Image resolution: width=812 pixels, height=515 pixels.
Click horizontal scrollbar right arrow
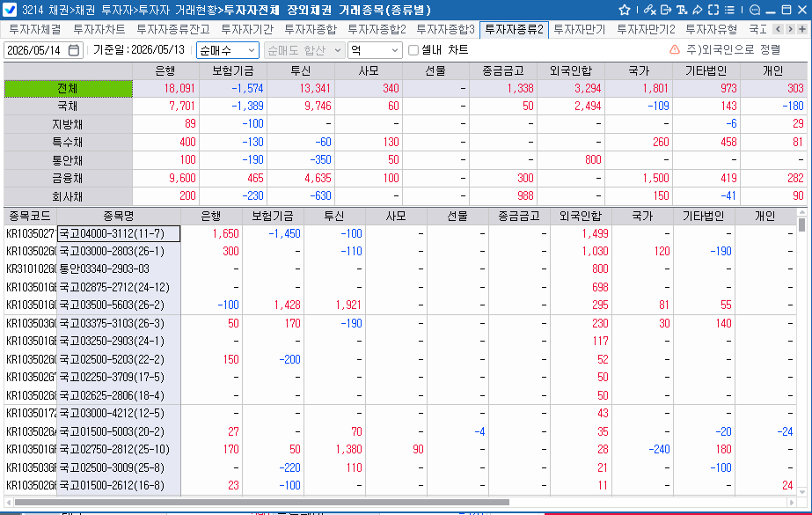click(791, 502)
